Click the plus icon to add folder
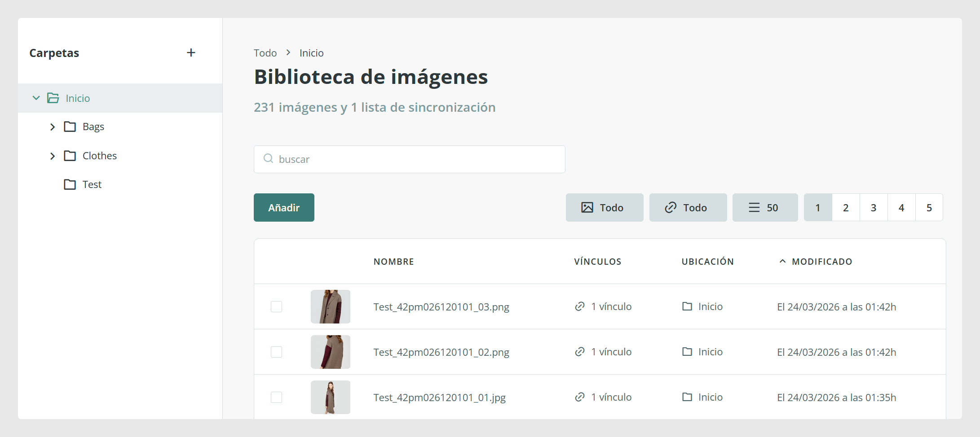This screenshot has width=980, height=437. [191, 52]
